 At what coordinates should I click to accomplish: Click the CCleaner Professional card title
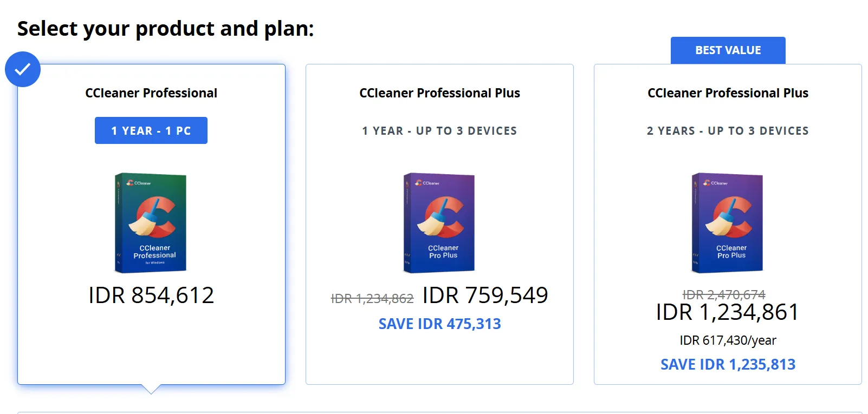pyautogui.click(x=151, y=93)
